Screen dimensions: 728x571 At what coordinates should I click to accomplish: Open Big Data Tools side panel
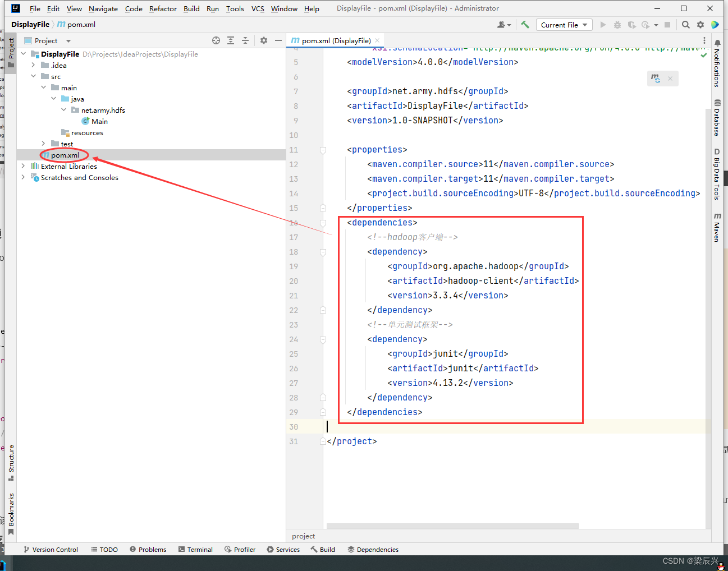pos(717,174)
